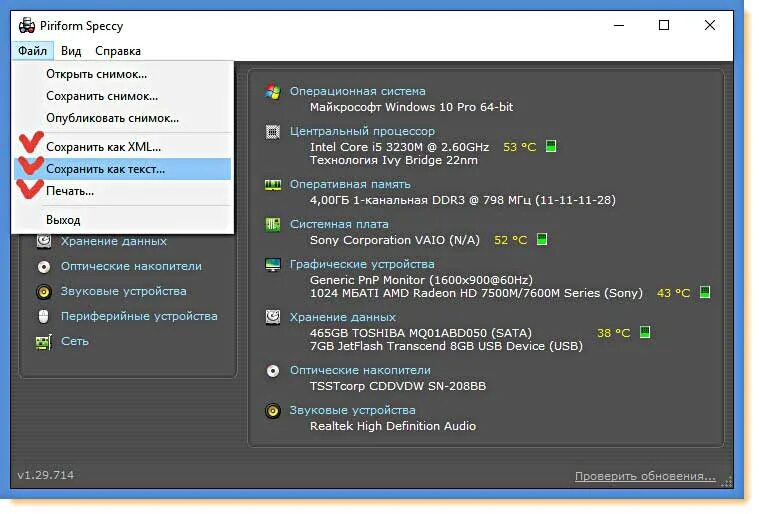Click sidebar Сеть network card icon
This screenshot has width=759, height=514.
[x=44, y=342]
